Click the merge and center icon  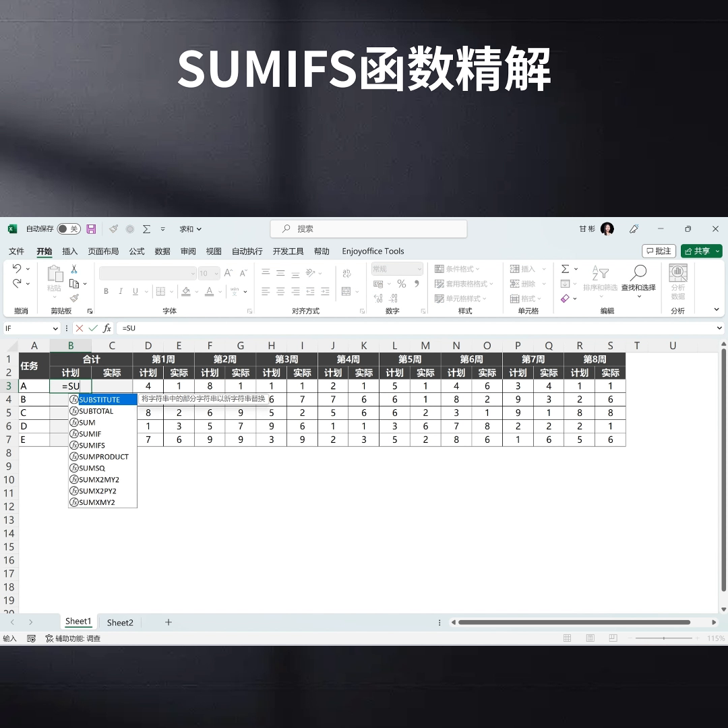346,291
